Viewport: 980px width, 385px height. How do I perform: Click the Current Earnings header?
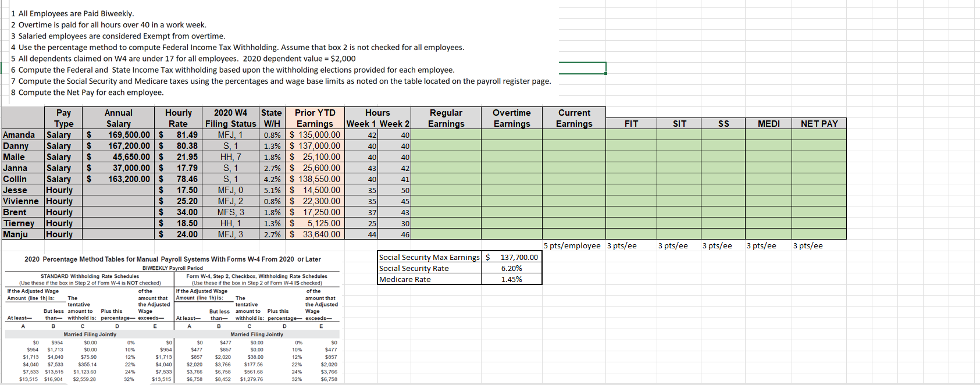[x=574, y=118]
